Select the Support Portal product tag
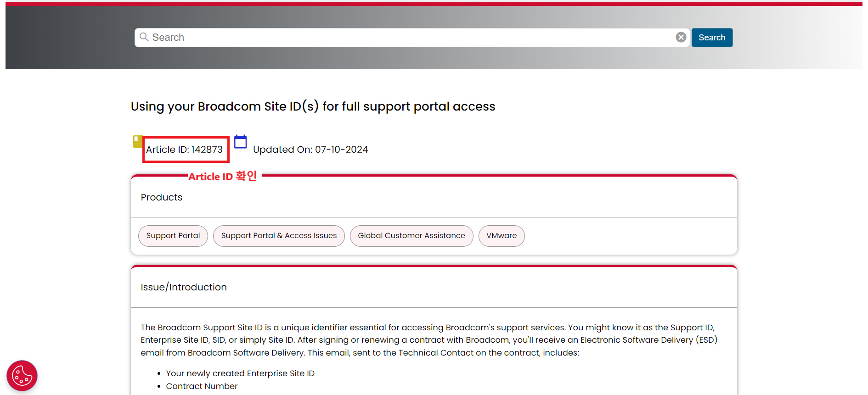This screenshot has height=395, width=868. 173,236
